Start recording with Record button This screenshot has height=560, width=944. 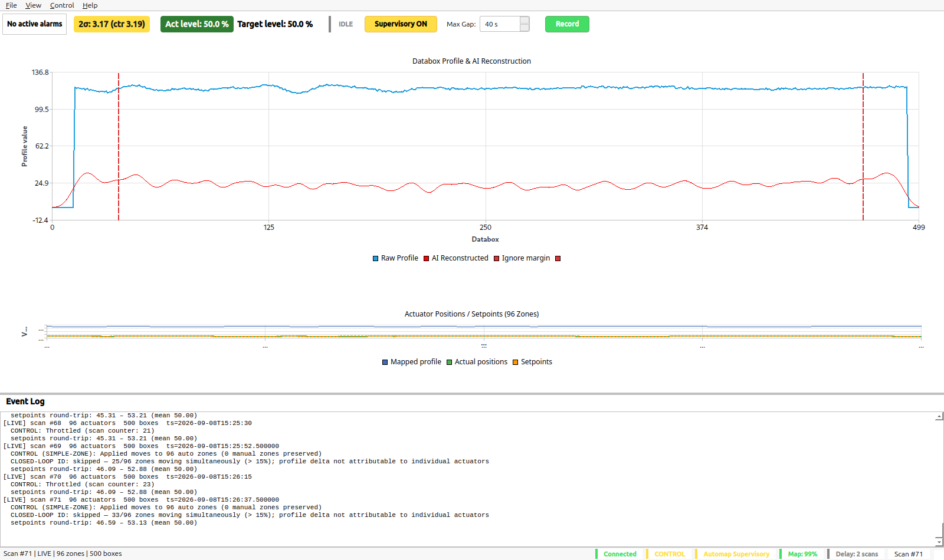567,24
